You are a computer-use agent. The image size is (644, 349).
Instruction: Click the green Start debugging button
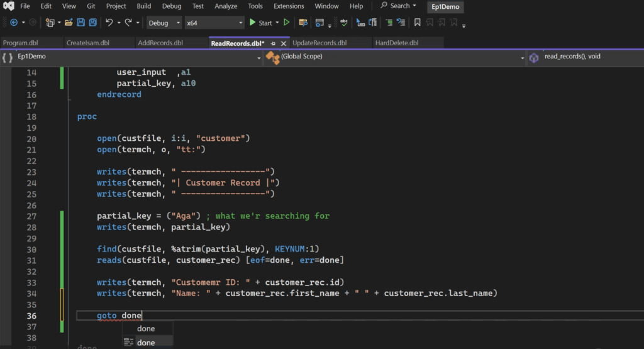pos(260,23)
